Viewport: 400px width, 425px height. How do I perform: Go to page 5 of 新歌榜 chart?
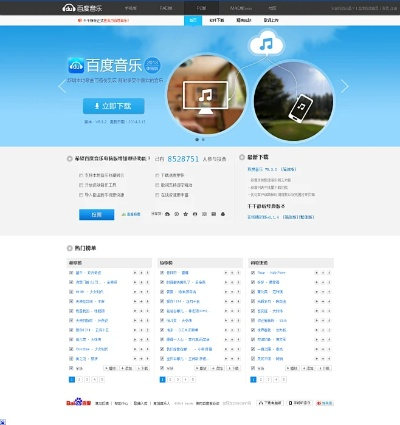(x=102, y=379)
